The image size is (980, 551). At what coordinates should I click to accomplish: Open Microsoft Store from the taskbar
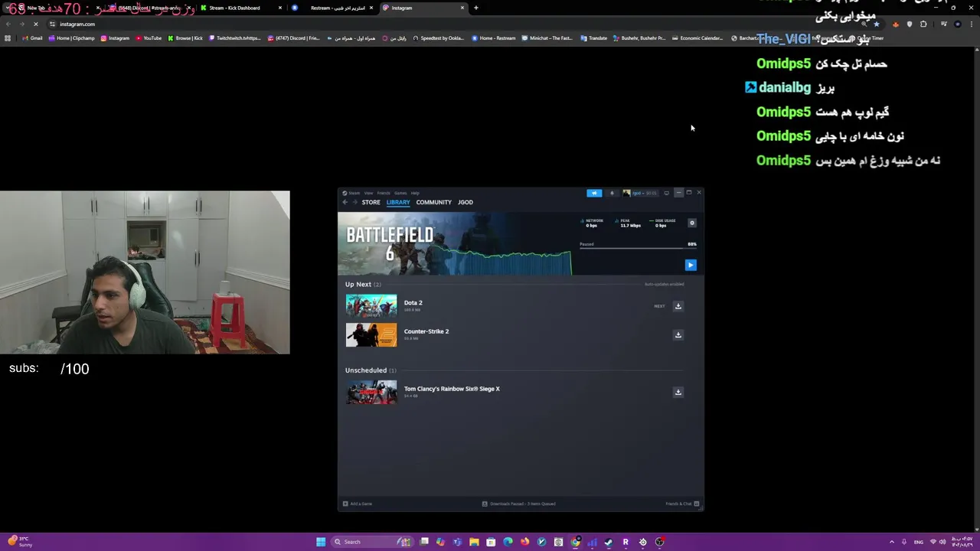[x=491, y=542]
